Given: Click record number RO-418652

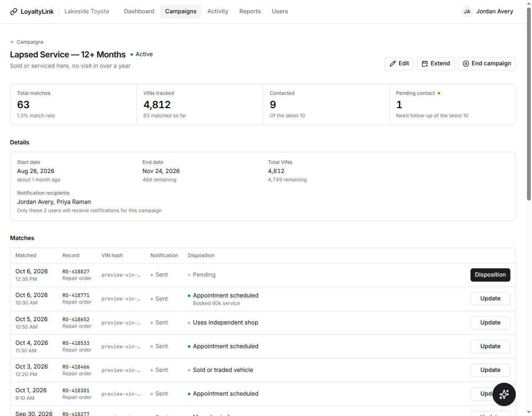Looking at the screenshot, I should tap(76, 319).
